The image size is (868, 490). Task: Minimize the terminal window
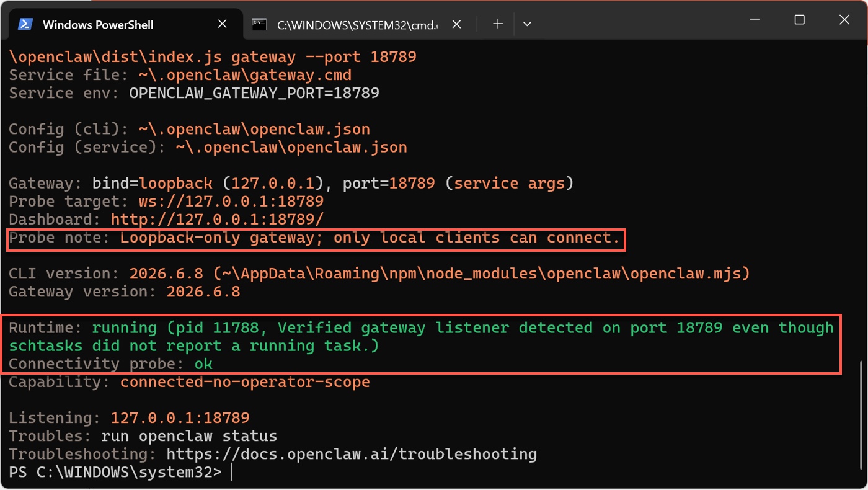coord(755,20)
